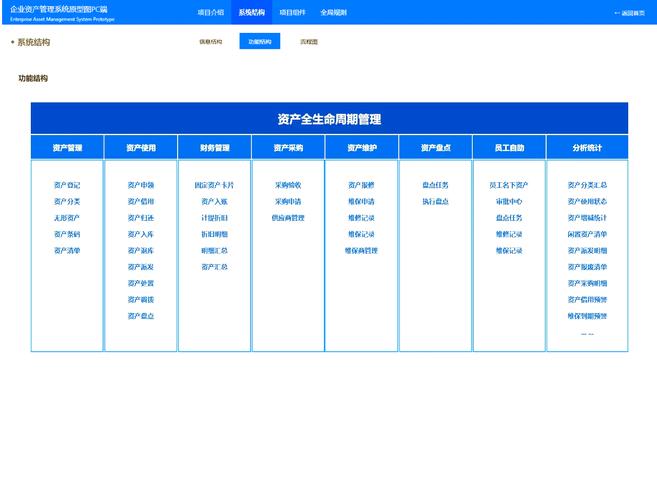
Task: Click the 资产全生命周期管理 title banner
Action: coord(329,119)
